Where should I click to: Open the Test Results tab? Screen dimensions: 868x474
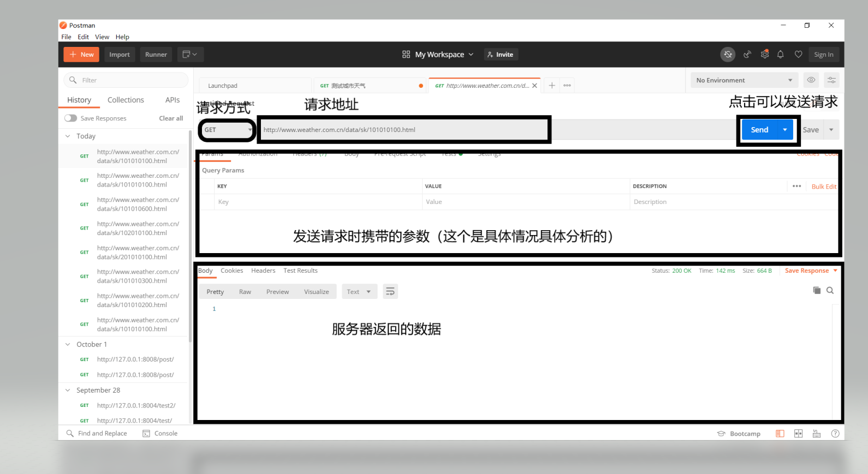point(300,271)
